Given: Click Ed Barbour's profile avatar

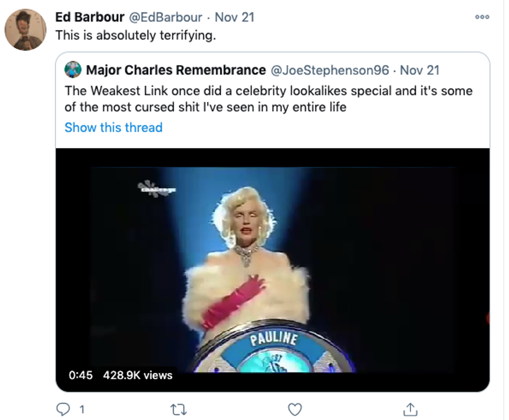Looking at the screenshot, I should pos(25,30).
